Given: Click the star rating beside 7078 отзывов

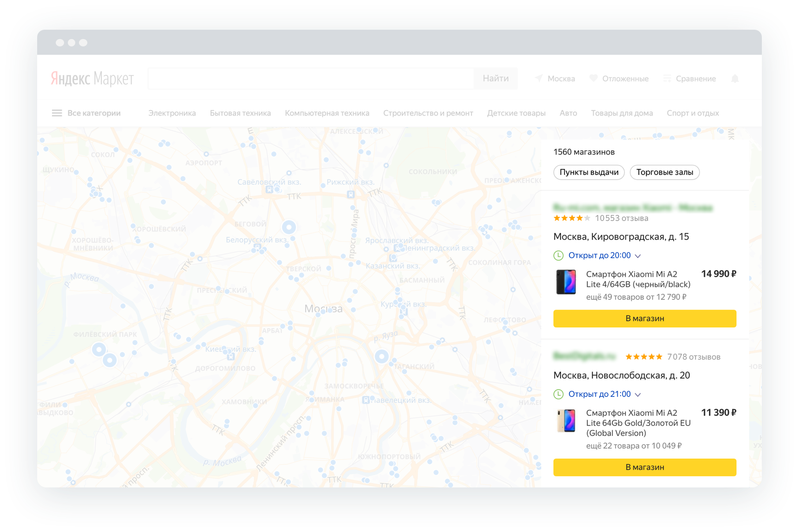Looking at the screenshot, I should (x=644, y=357).
